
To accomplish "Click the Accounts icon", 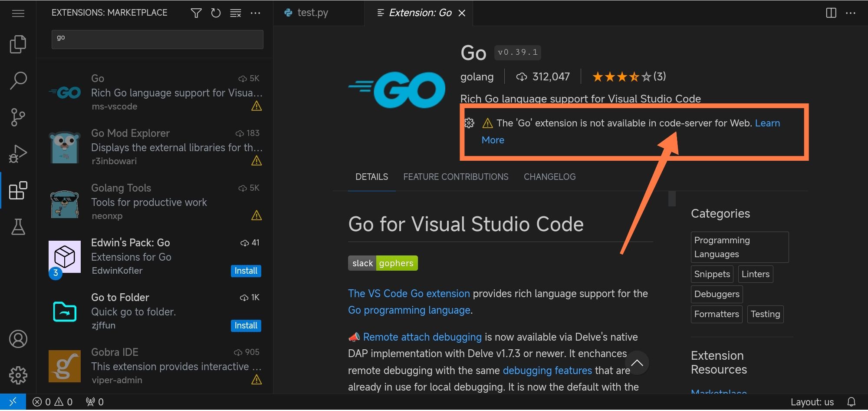I will coord(18,339).
